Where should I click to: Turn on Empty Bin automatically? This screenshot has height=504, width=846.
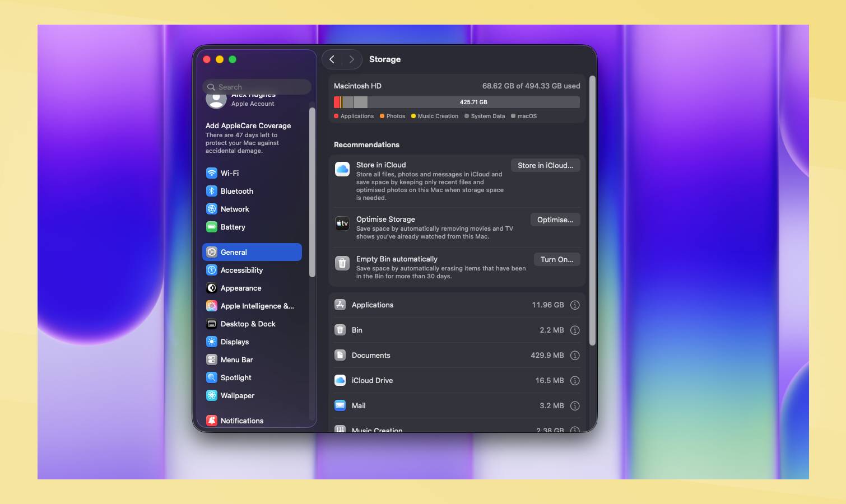tap(557, 259)
